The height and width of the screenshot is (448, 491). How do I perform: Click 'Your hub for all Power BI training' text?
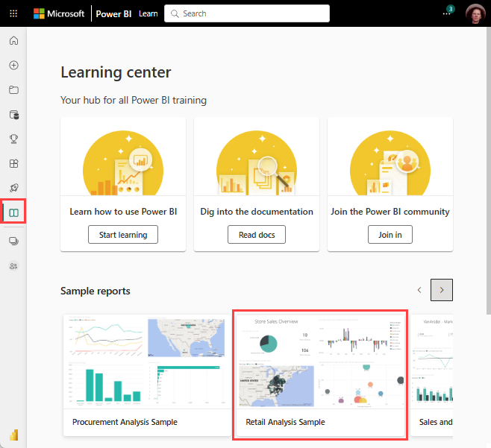(x=134, y=100)
